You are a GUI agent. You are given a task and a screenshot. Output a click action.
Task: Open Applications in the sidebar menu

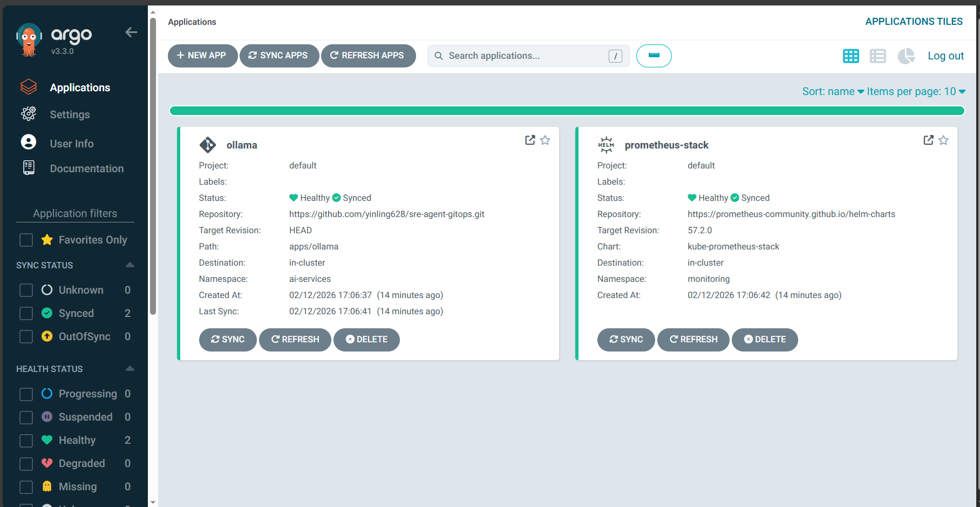(80, 87)
